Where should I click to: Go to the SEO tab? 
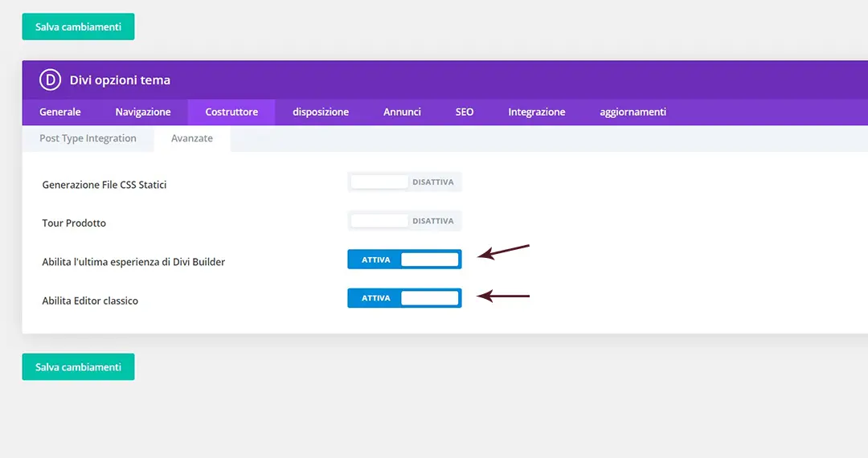(x=465, y=112)
